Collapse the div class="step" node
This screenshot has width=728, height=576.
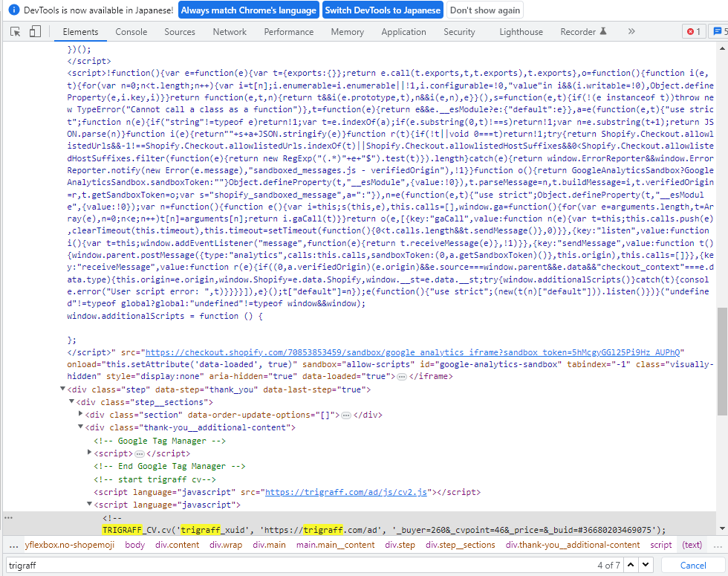(62, 389)
